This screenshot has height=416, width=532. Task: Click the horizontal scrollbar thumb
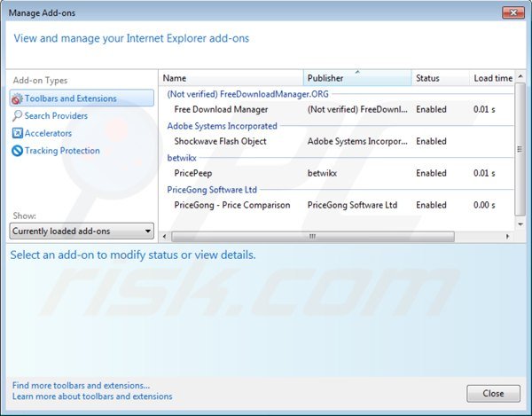click(x=313, y=237)
